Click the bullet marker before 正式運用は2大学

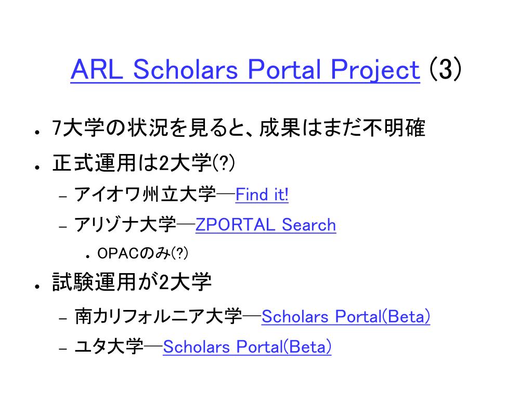tap(37, 167)
